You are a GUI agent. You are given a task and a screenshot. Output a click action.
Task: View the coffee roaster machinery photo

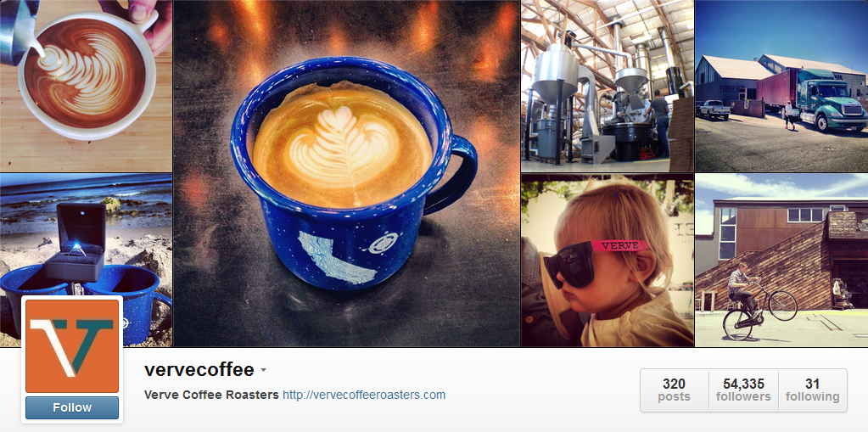(608, 86)
